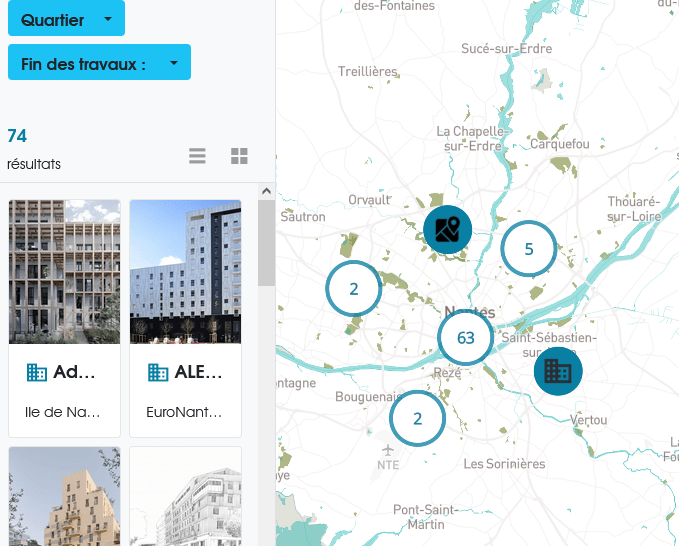This screenshot has width=679, height=546.
Task: Click the building icon beside ALE...
Action: (x=158, y=372)
